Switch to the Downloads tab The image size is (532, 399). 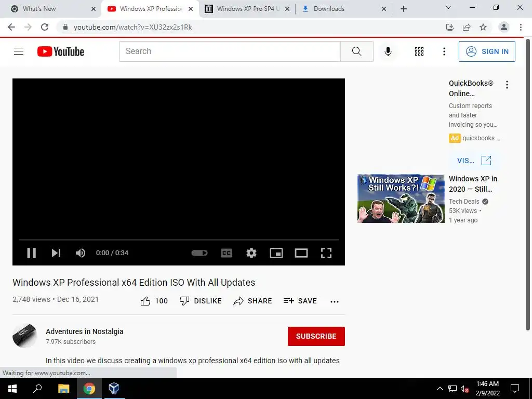click(343, 9)
